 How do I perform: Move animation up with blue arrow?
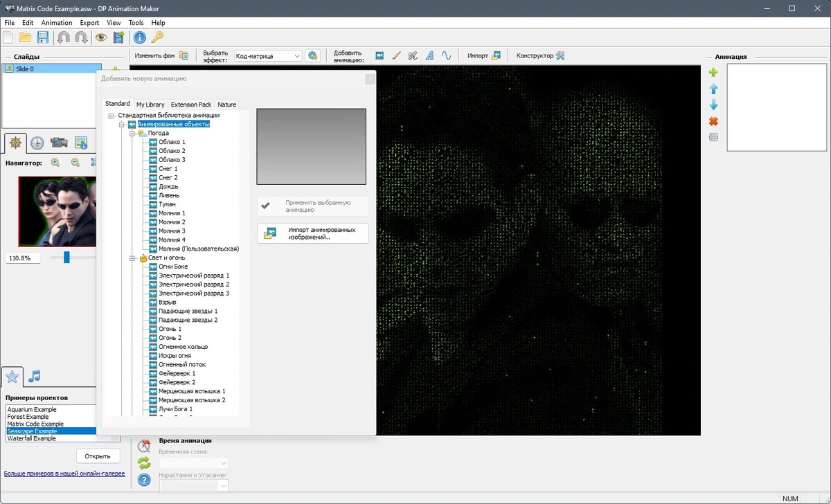(713, 89)
